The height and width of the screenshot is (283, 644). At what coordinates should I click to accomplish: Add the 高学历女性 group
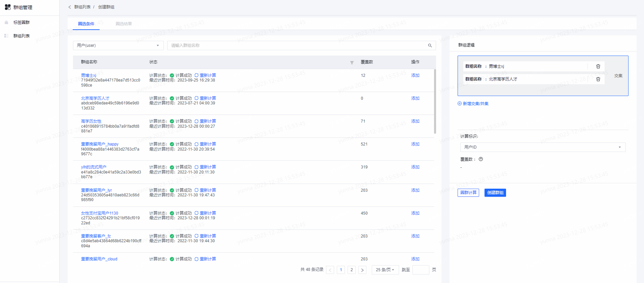(x=415, y=121)
